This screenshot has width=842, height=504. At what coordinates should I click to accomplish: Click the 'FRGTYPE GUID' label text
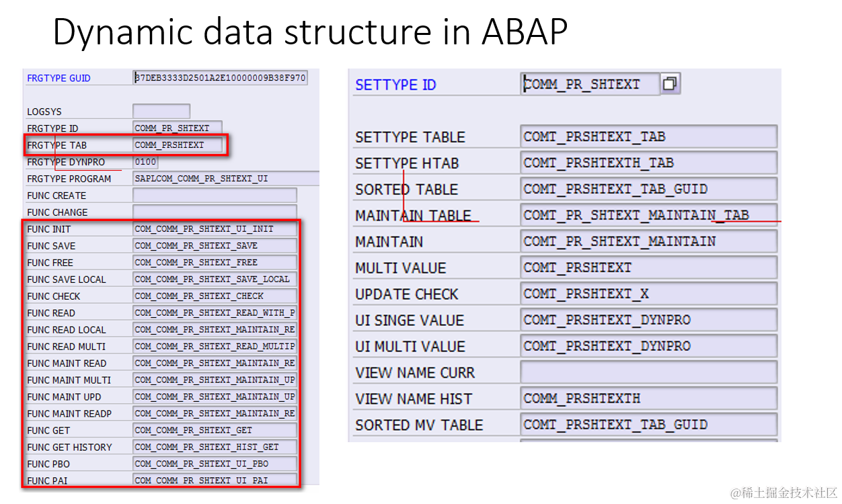tap(59, 79)
